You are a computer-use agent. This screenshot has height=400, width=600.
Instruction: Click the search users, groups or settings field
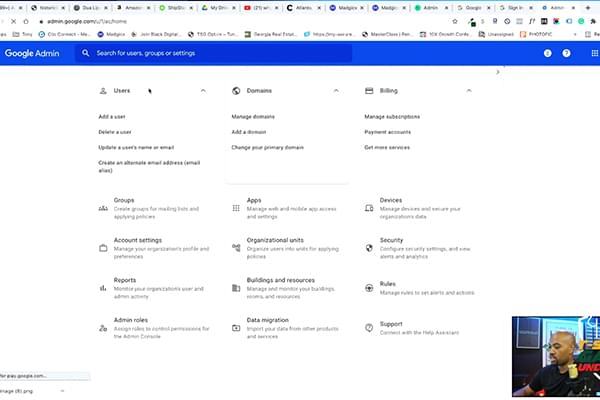pos(220,52)
